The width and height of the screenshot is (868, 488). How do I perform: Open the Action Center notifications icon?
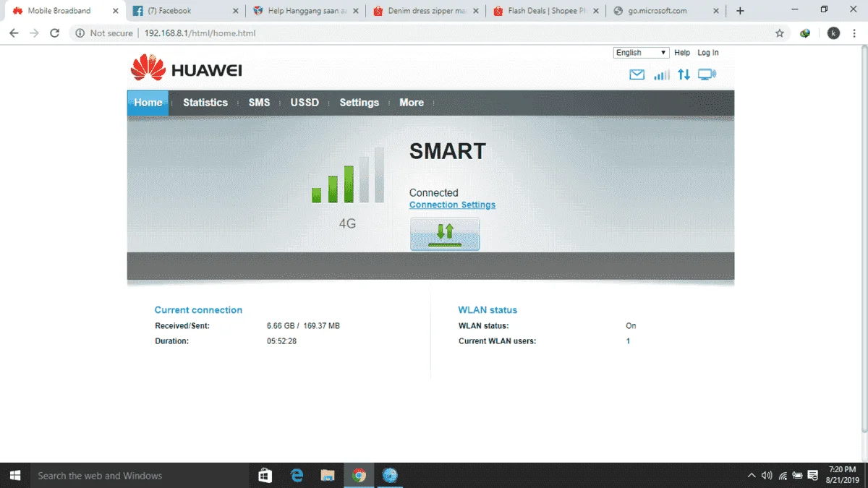point(814,476)
